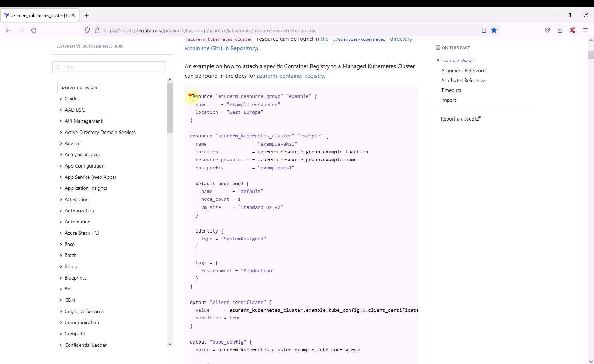Viewport: 594px width, 364px height.
Task: Expand the Guides section
Action: 72,99
